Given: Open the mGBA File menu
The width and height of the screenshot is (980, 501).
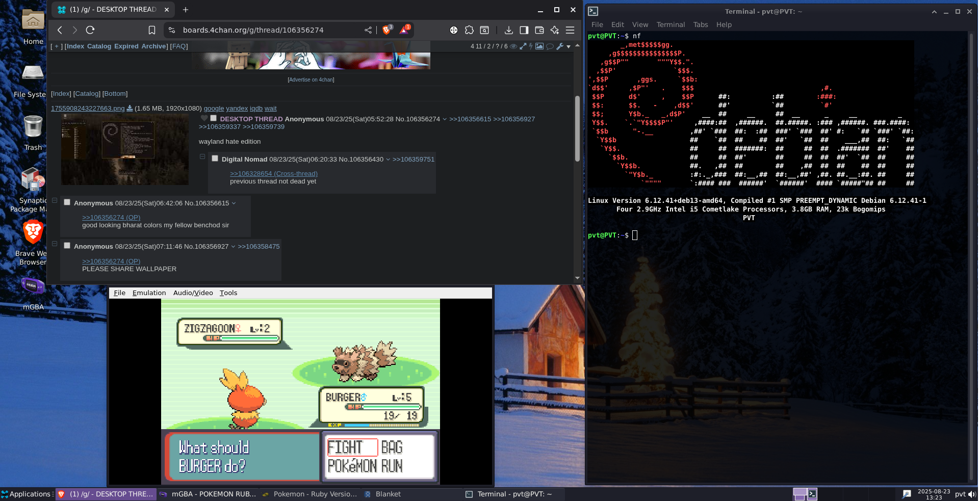Looking at the screenshot, I should (x=119, y=293).
